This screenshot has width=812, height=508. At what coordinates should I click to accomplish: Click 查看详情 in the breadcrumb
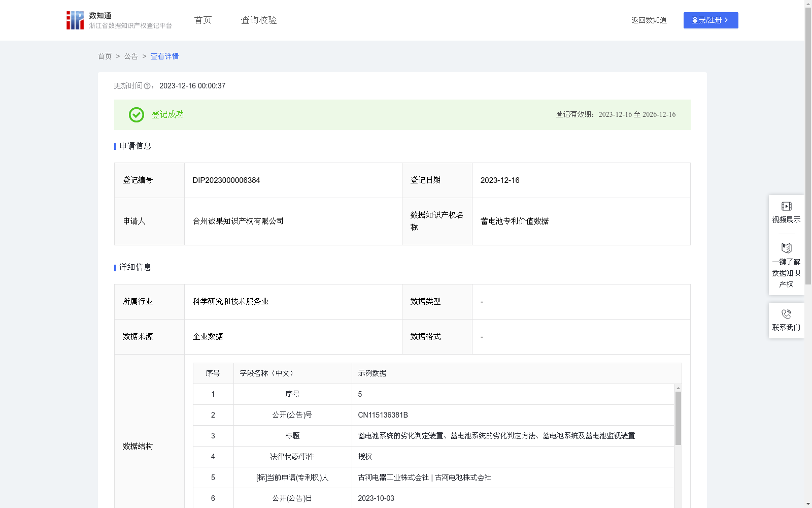point(164,56)
